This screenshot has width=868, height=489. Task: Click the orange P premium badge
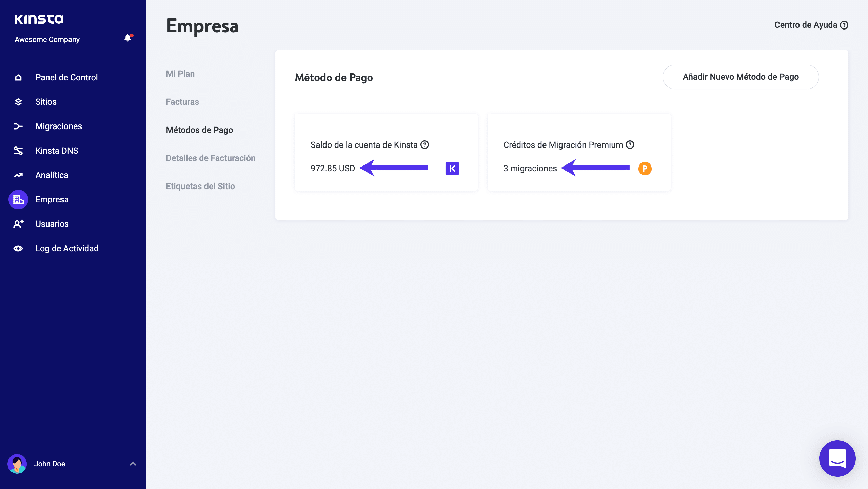[645, 169]
